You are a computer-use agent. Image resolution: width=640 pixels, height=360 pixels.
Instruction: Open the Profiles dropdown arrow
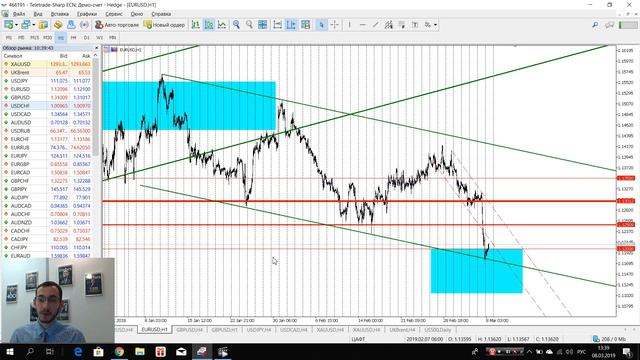point(33,25)
